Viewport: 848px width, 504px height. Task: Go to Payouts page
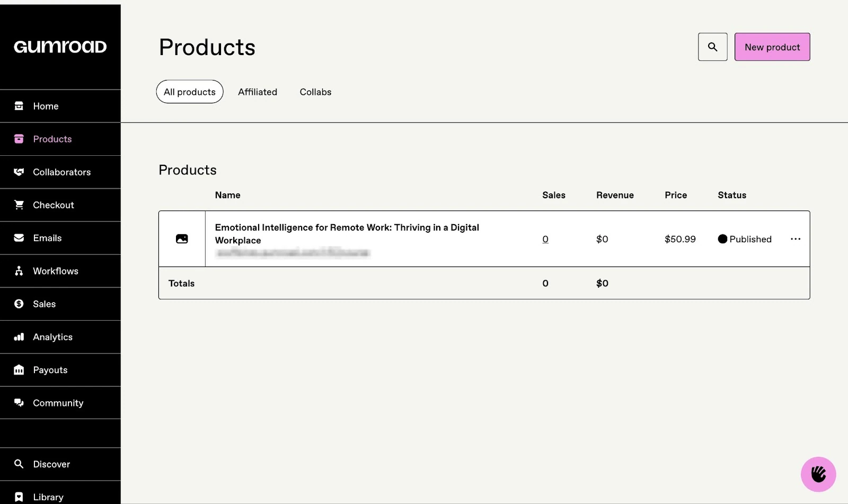[60, 370]
